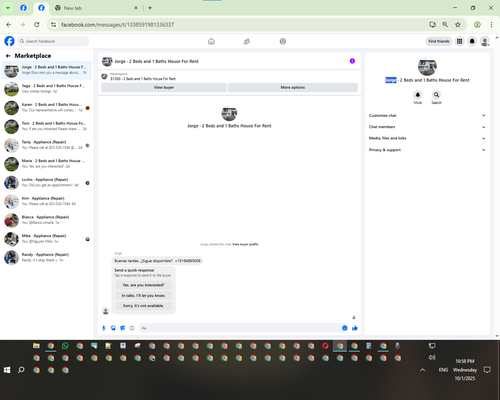Open the volume control in system tray

pyautogui.click(x=432, y=357)
